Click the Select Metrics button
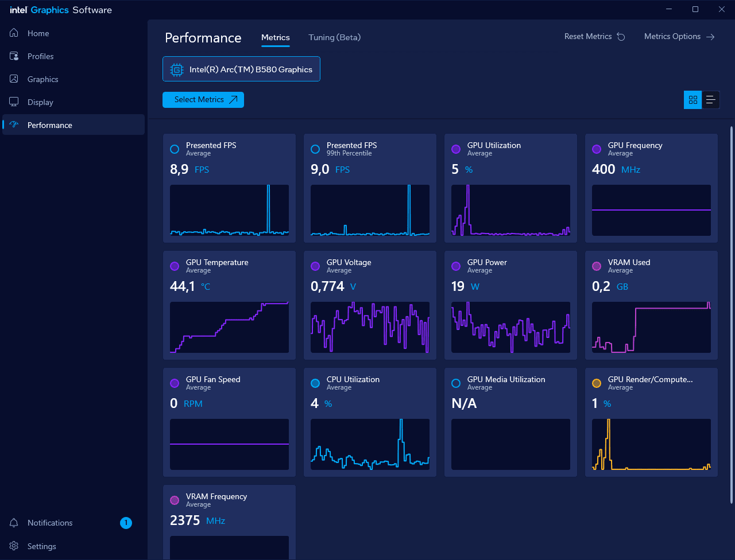Viewport: 735px width, 560px height. [203, 100]
